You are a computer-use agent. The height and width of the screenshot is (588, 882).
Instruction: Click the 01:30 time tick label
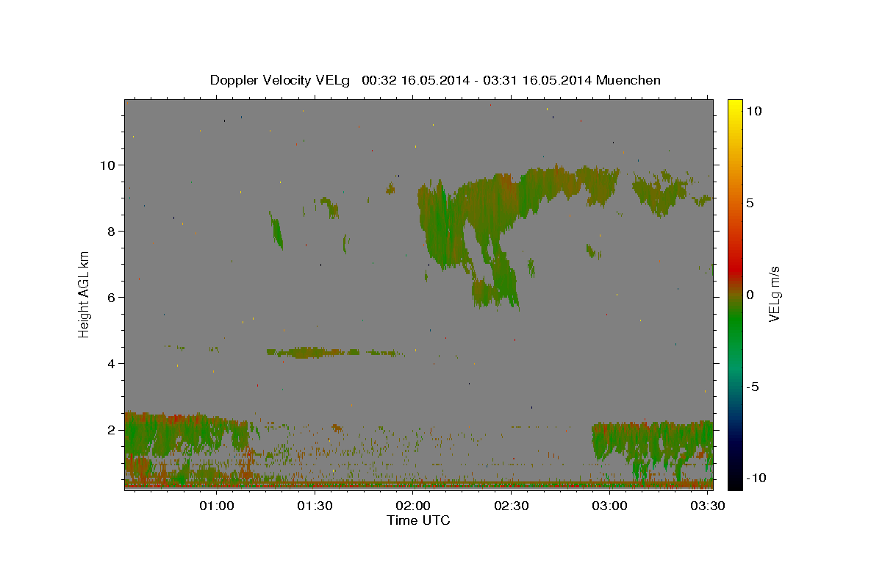point(315,506)
